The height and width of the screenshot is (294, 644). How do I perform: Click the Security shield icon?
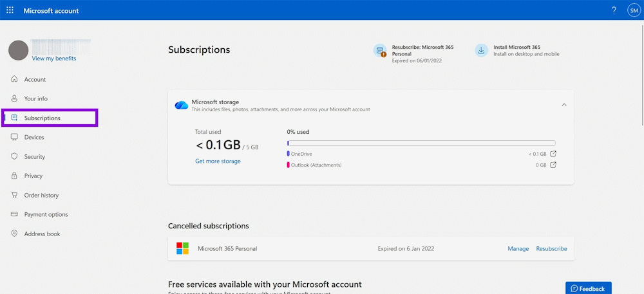pos(14,156)
